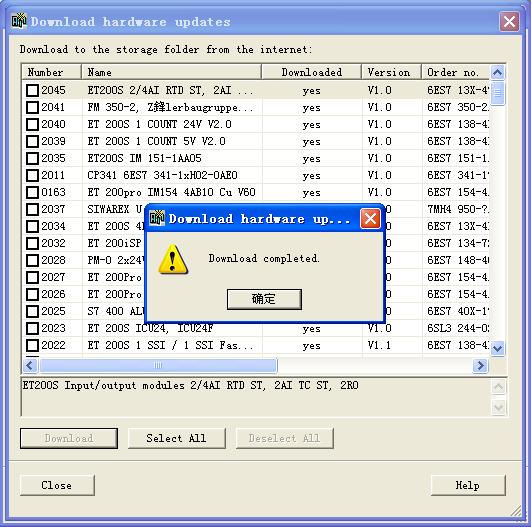The image size is (531, 527).
Task: Sort list by Name column header
Action: point(171,72)
